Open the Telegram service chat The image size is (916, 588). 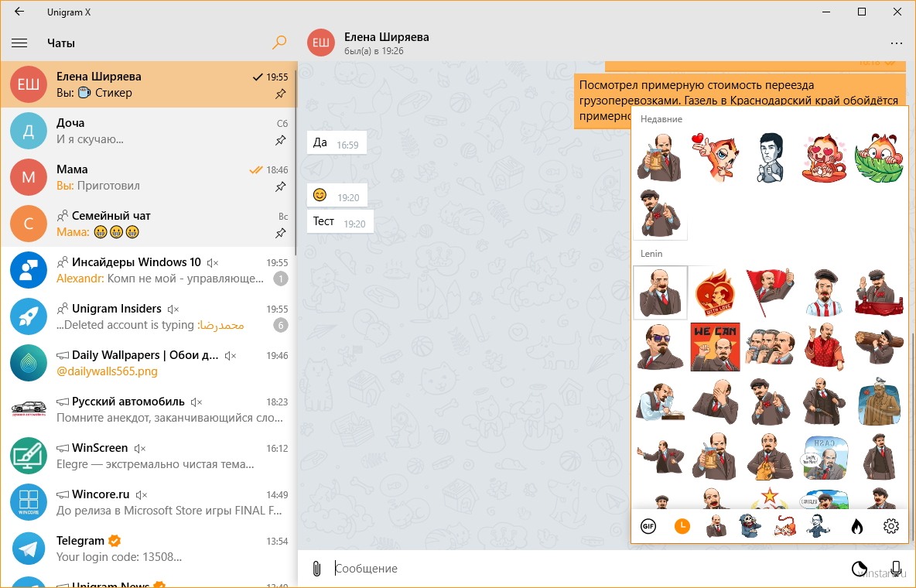(149, 549)
